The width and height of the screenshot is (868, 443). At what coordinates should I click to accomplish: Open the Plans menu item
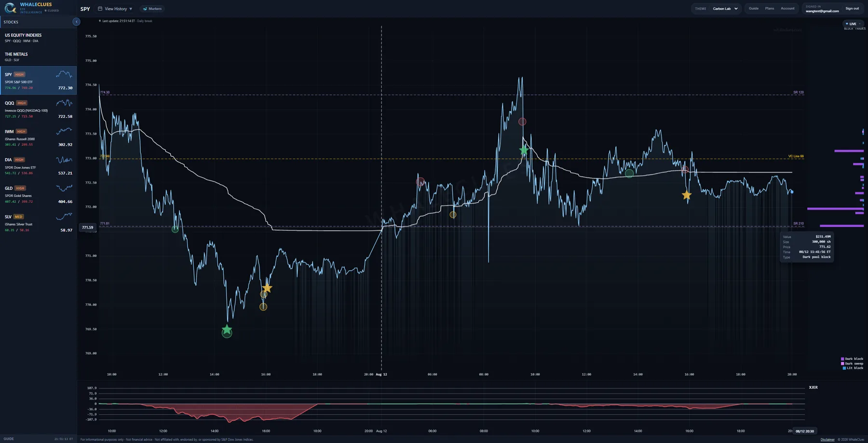(x=770, y=8)
